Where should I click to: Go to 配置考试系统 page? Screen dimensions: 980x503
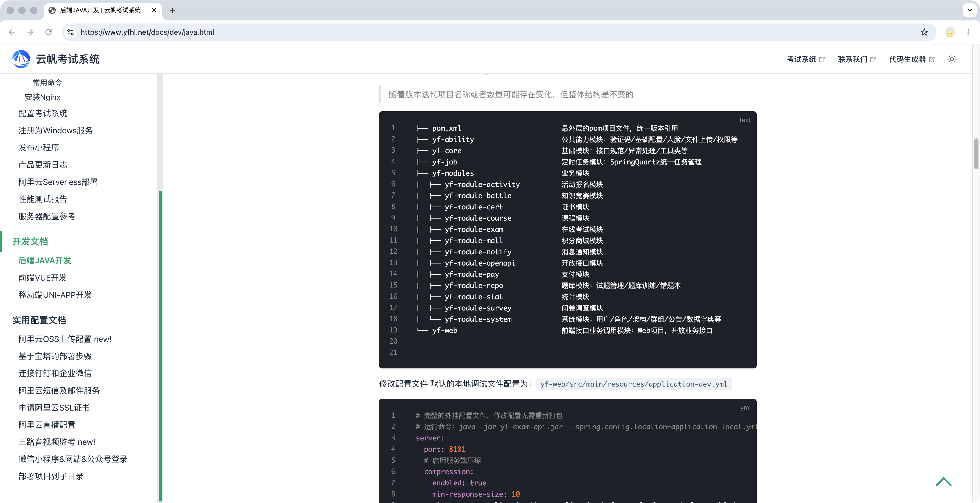[x=43, y=113]
